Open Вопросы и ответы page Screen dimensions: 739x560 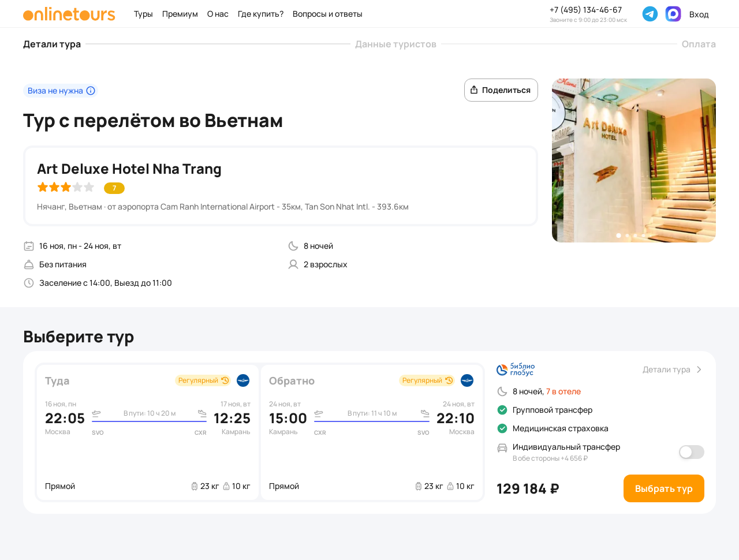(x=327, y=14)
